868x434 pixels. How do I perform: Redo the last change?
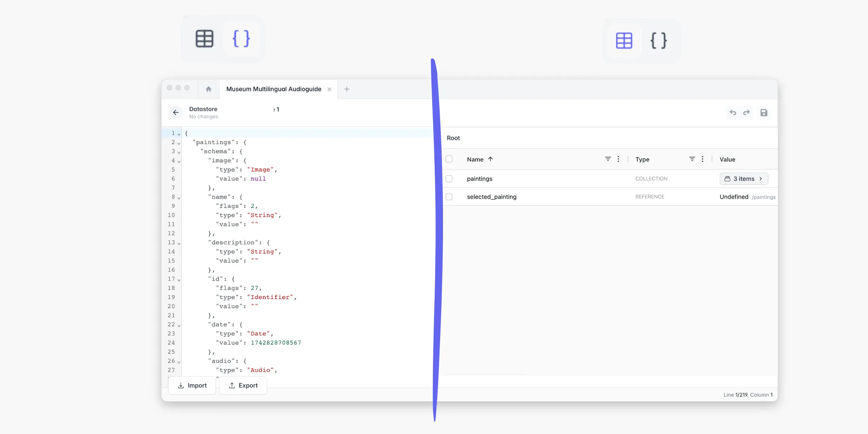[746, 112]
